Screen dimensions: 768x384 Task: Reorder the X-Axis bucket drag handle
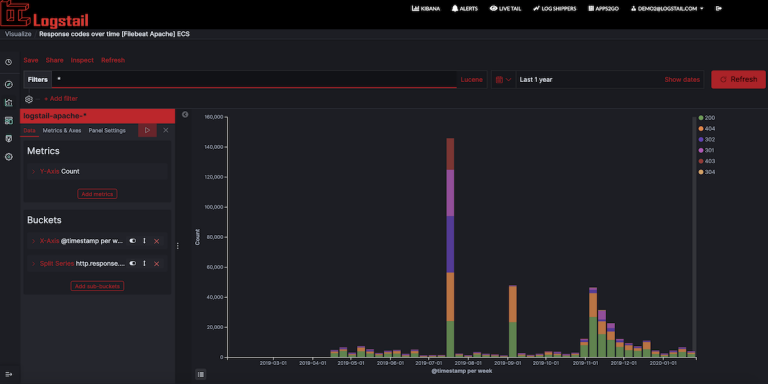(x=144, y=241)
